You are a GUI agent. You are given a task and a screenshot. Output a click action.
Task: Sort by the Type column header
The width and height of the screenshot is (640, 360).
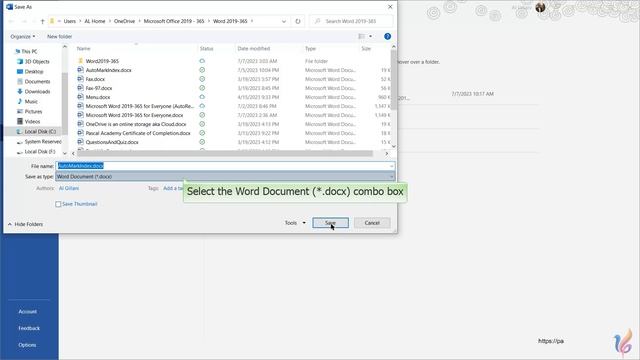(311, 49)
